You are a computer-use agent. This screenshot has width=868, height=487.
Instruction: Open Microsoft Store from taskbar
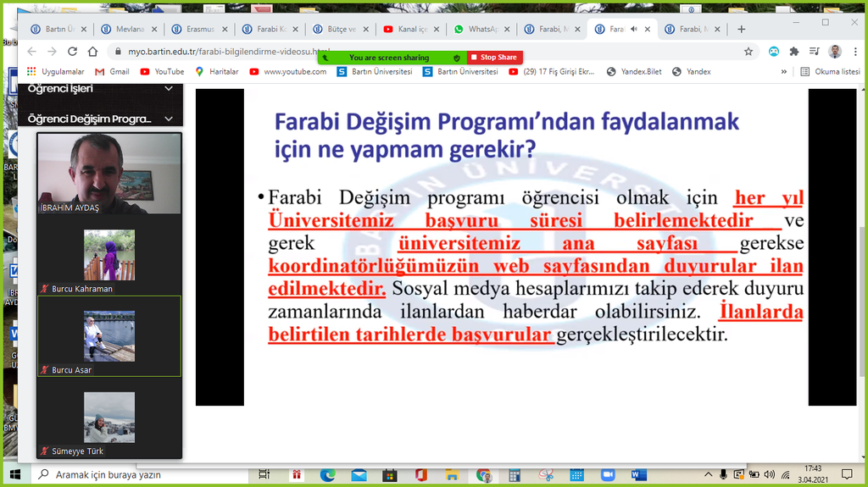390,475
